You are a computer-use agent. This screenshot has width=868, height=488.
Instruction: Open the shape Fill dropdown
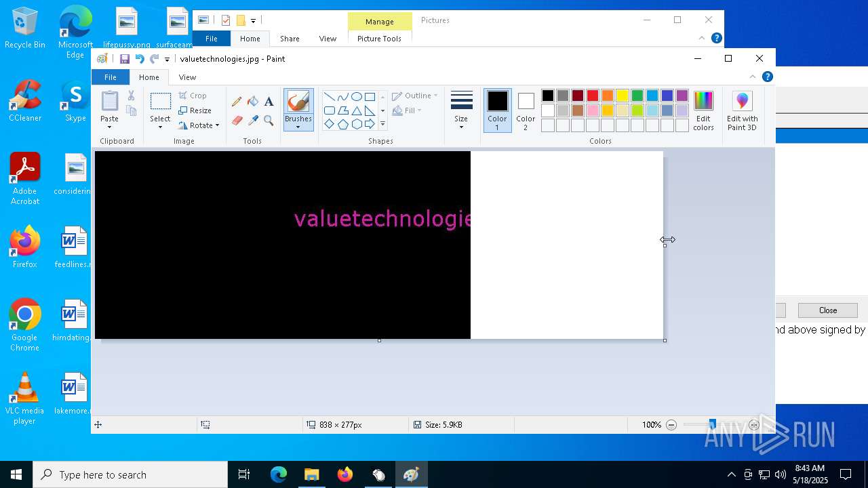pos(408,110)
